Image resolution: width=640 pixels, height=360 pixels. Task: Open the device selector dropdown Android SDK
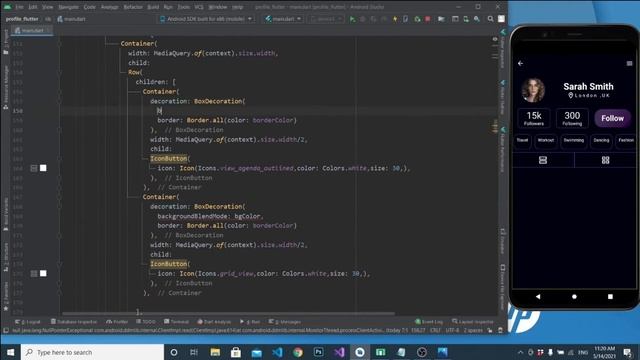pos(206,19)
